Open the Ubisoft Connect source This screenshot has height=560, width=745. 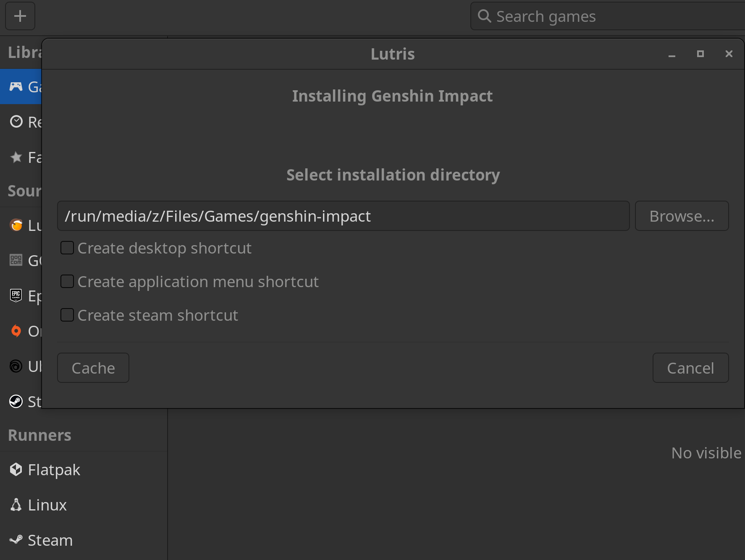(x=16, y=366)
